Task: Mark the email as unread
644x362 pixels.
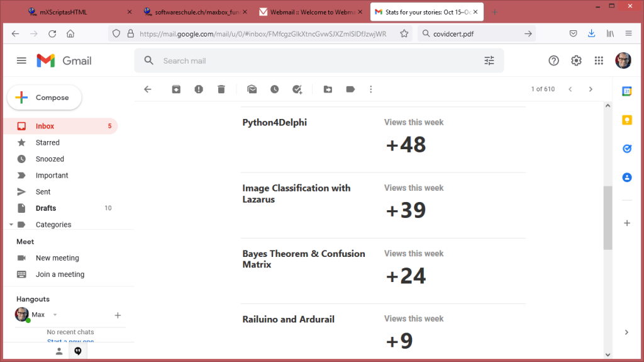Action: point(252,89)
